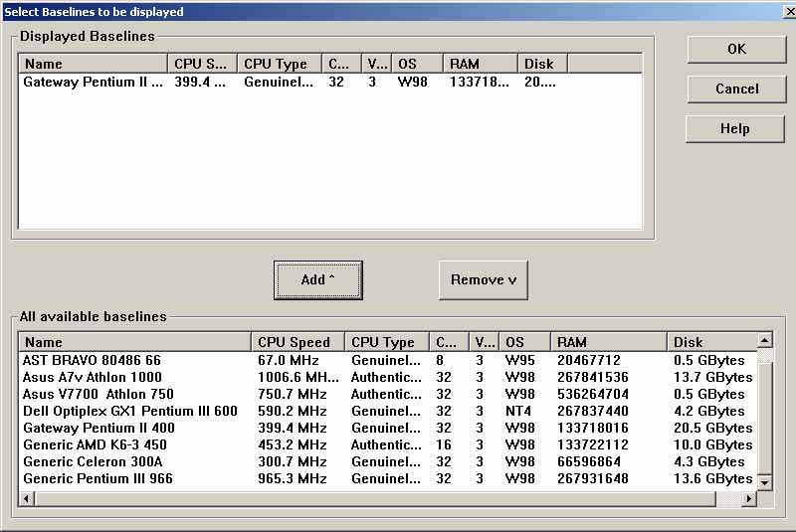The image size is (796, 532).
Task: Select Asus A7v Athlon 1000 row
Action: [93, 377]
